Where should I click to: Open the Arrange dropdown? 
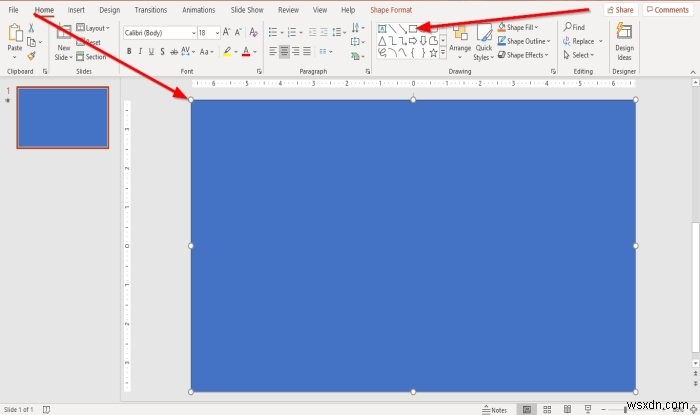pyautogui.click(x=460, y=42)
